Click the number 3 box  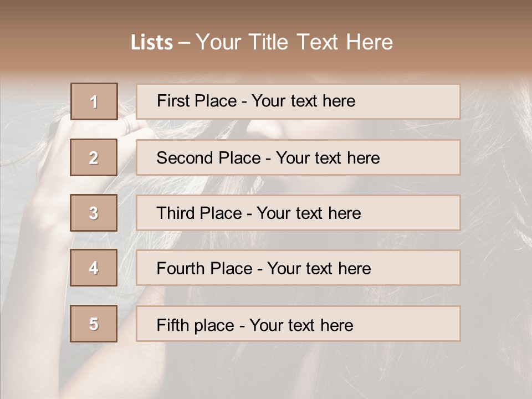point(94,213)
